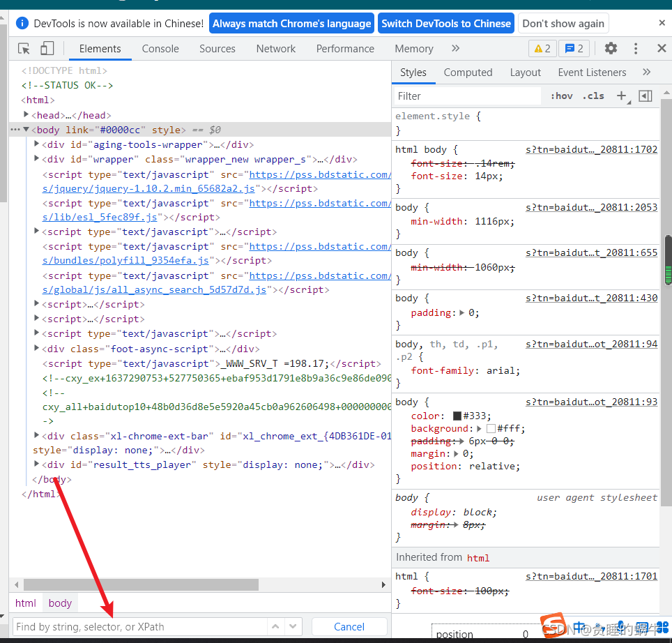Jump to previous search result arrow
This screenshot has height=643, width=672.
click(275, 626)
